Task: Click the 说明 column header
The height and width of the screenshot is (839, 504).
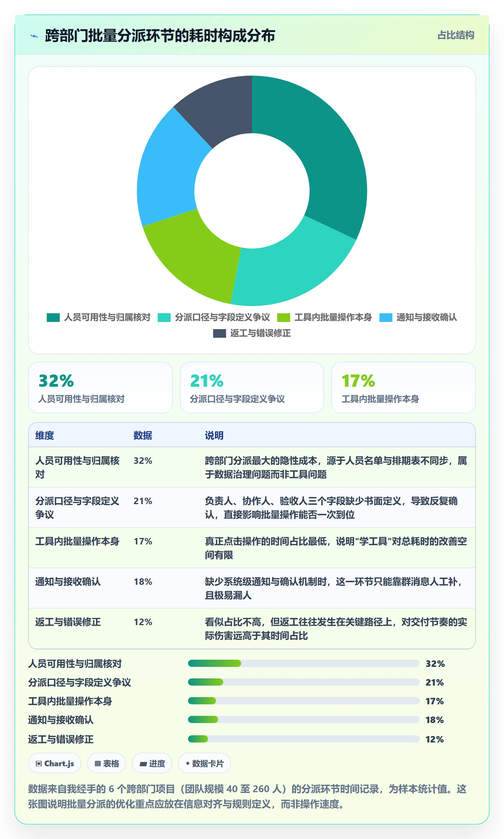Action: pos(214,435)
